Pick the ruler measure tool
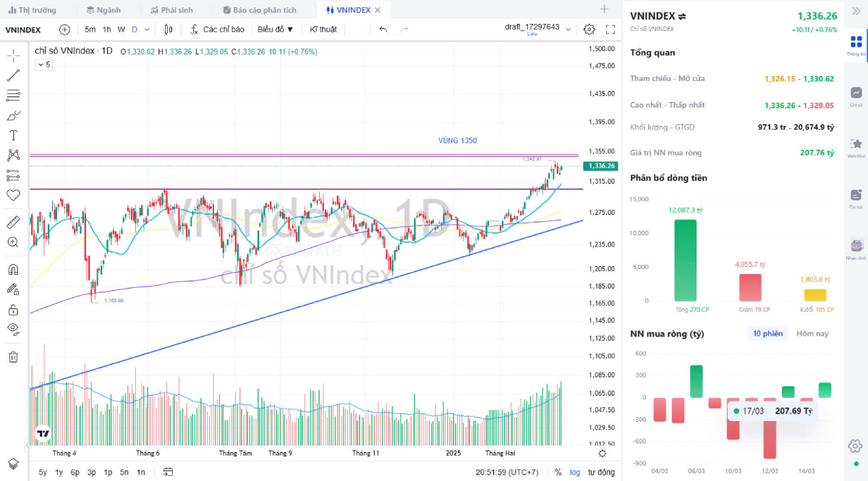 click(13, 221)
